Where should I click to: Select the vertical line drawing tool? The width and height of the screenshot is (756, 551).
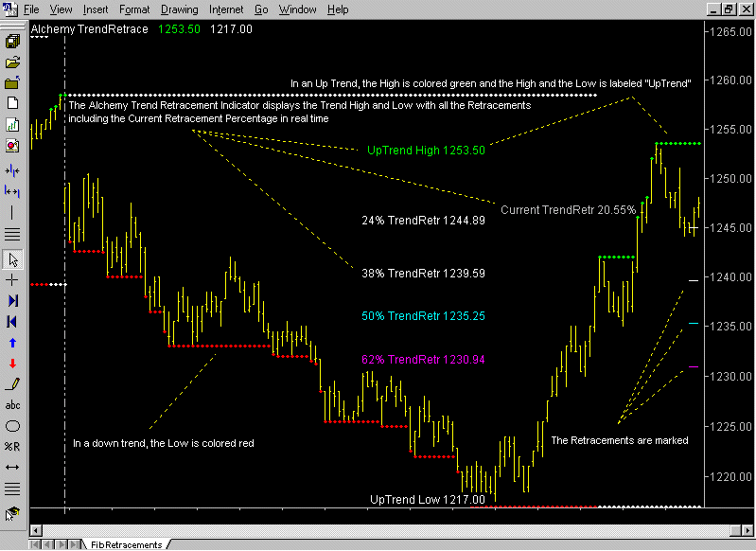click(12, 212)
